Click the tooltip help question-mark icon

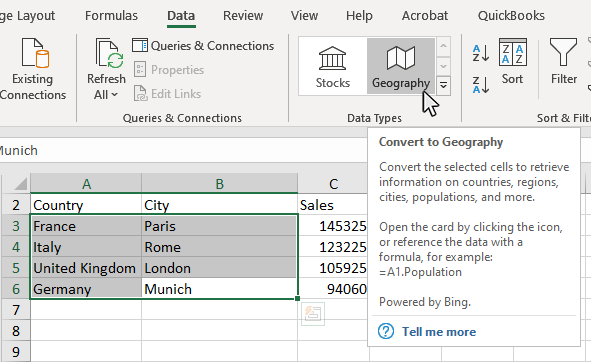pyautogui.click(x=386, y=331)
